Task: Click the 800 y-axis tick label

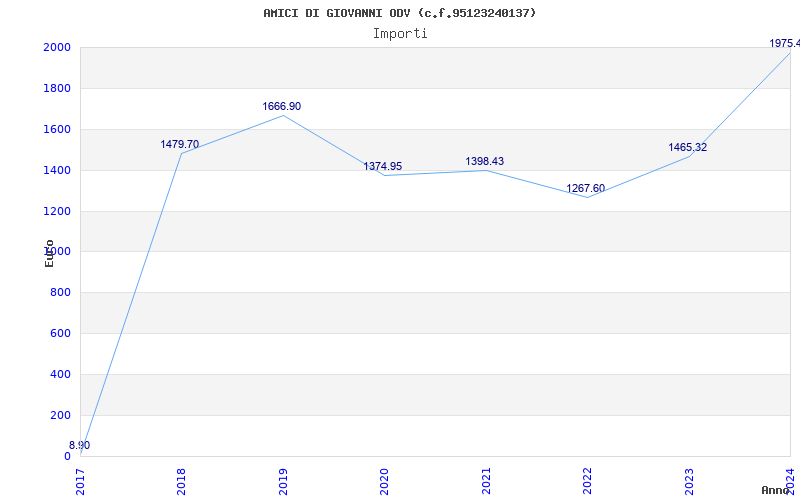Action: click(61, 293)
